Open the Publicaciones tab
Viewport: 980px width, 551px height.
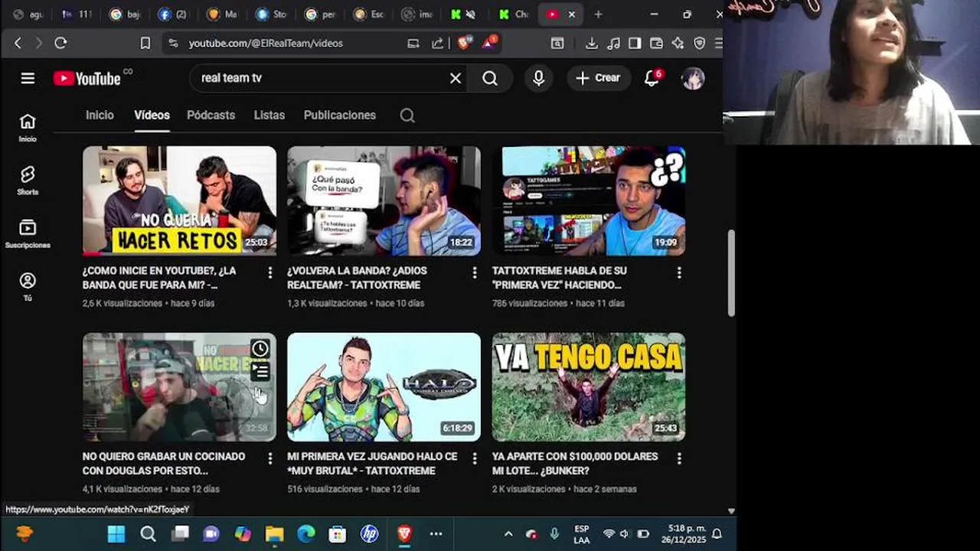340,115
